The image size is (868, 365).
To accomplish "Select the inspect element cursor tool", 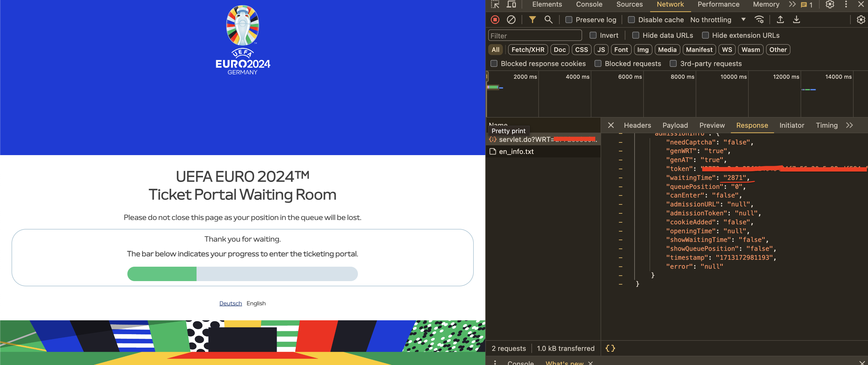I will pos(495,4).
